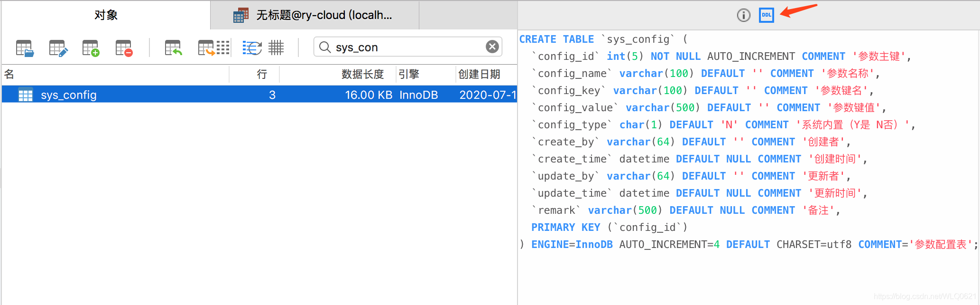
Task: Click the update_by column definition line
Action: point(691,176)
